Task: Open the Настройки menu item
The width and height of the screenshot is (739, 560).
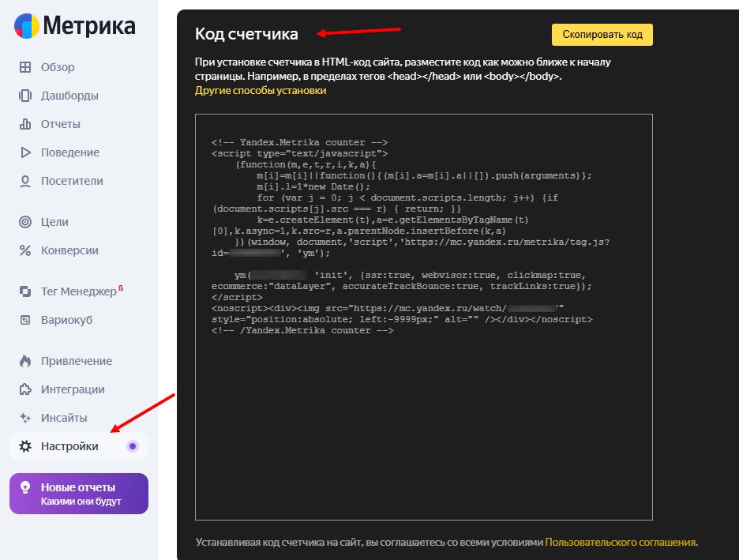Action: pos(69,446)
